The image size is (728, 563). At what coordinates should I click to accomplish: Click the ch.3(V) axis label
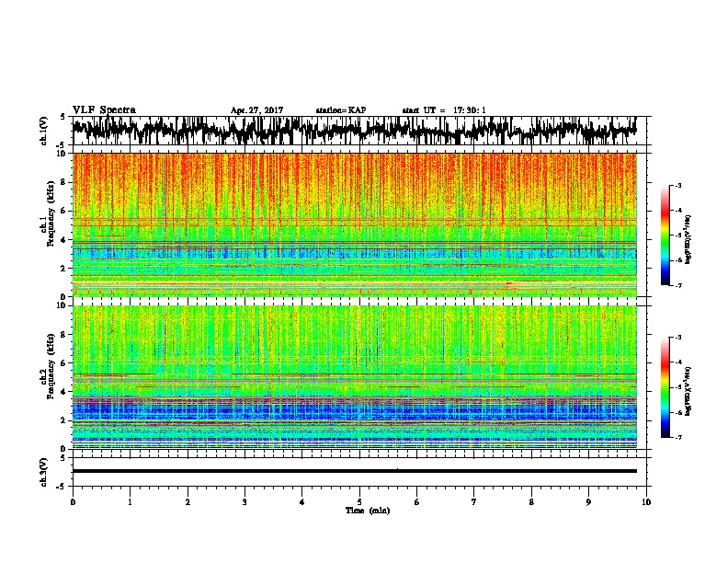tap(44, 472)
